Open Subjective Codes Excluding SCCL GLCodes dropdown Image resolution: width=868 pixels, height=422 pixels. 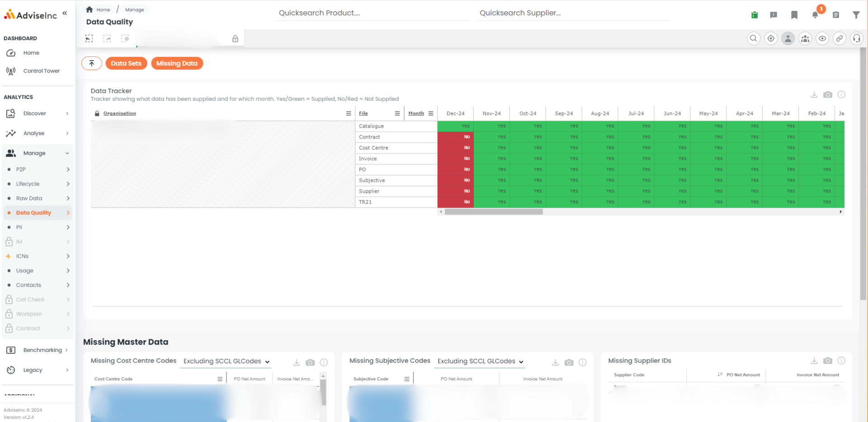(480, 361)
